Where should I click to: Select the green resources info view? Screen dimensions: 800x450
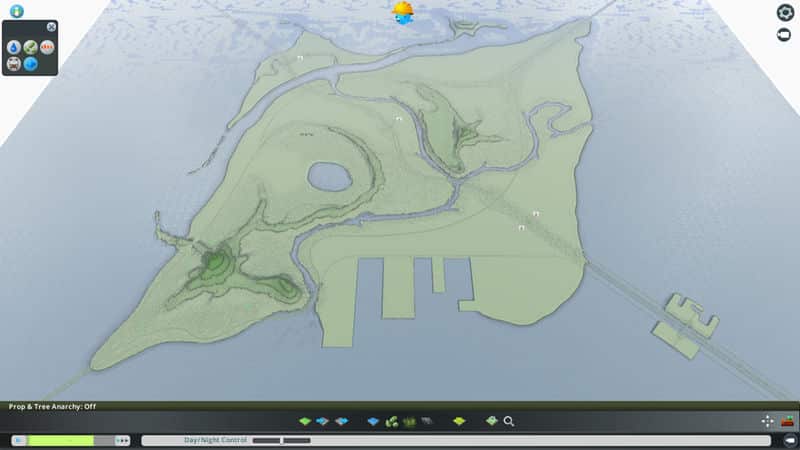pyautogui.click(x=30, y=47)
